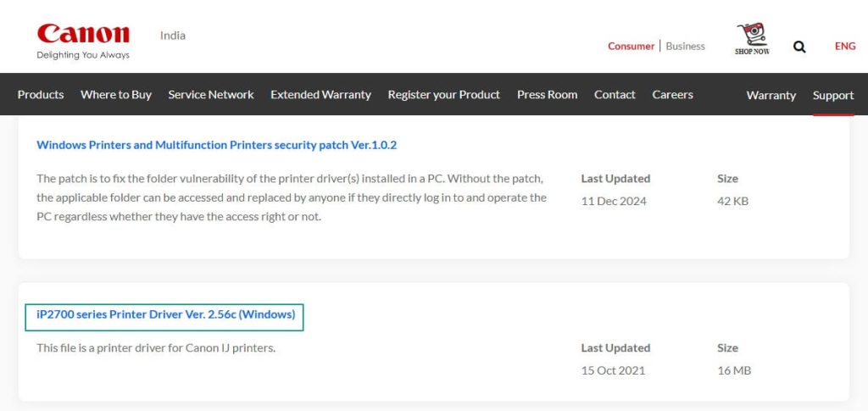Screen dimensions: 868x411
Task: Open the Products menu
Action: pyautogui.click(x=41, y=95)
